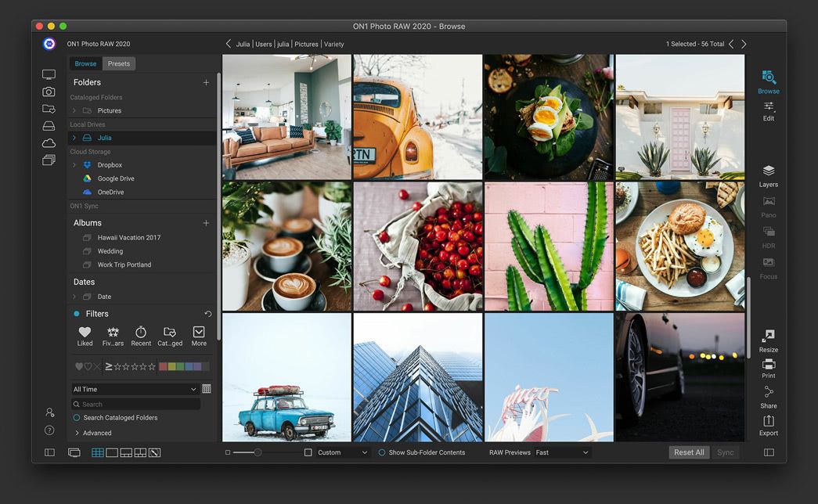Open the Wedding album
Viewport: 818px width, 504px height.
tap(110, 251)
